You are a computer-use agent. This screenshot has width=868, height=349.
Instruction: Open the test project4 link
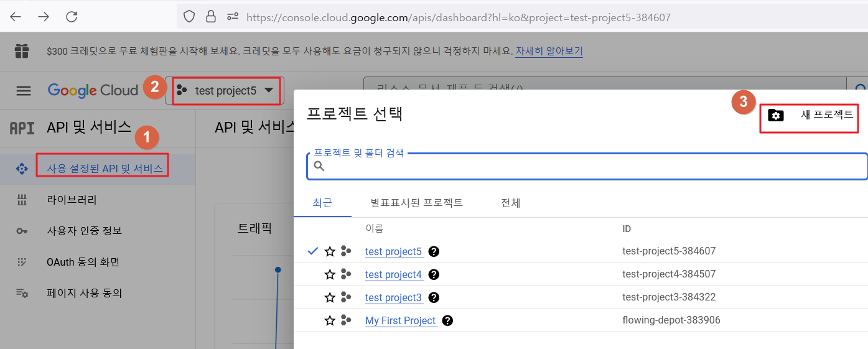click(394, 274)
